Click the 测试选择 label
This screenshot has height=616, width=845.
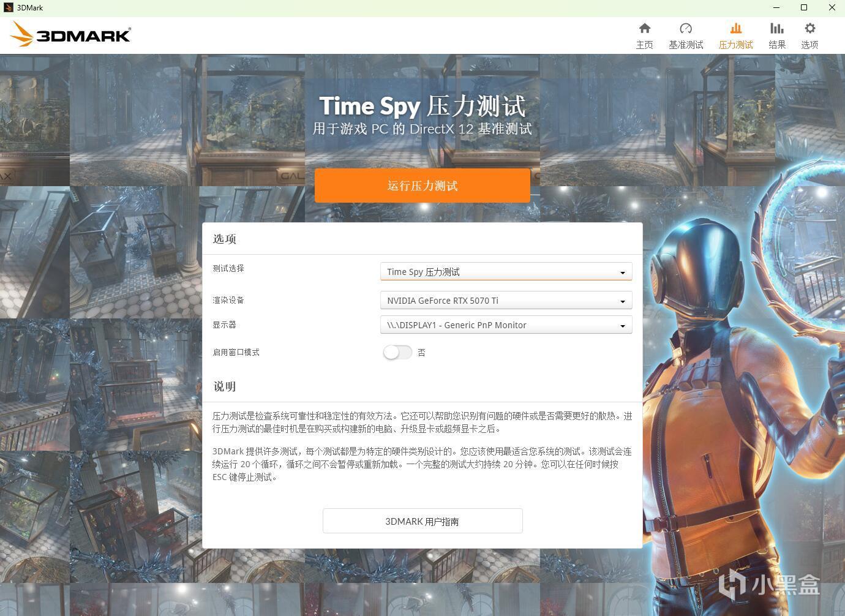(228, 268)
